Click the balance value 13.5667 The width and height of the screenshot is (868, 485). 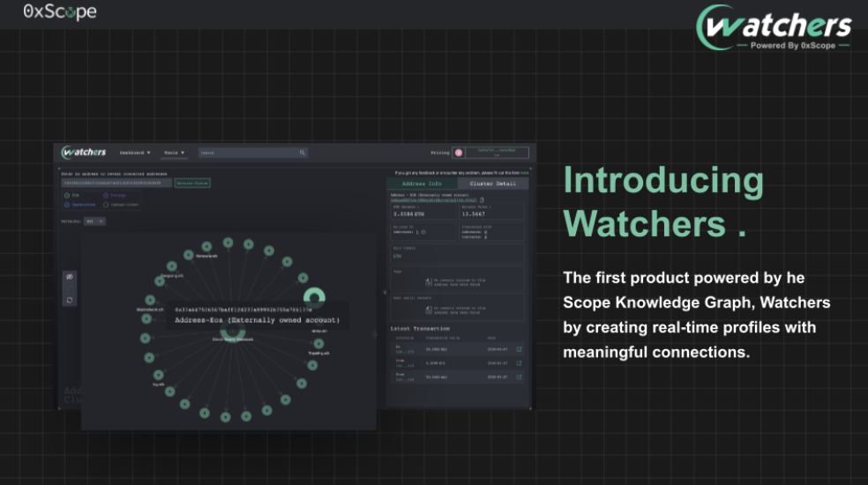coord(474,213)
